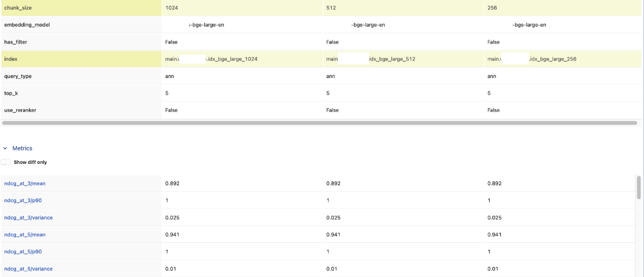Select the query_type parameter row label
The height and width of the screenshot is (277, 644).
(x=19, y=76)
